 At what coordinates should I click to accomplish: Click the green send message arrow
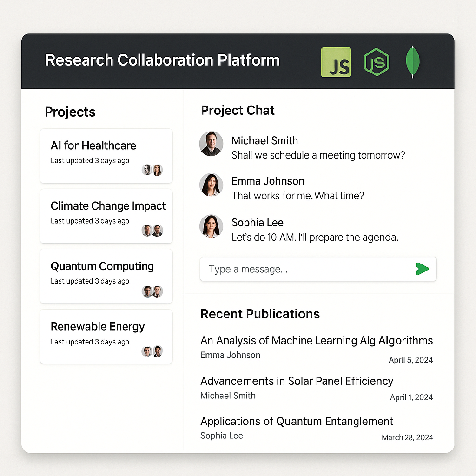(422, 269)
